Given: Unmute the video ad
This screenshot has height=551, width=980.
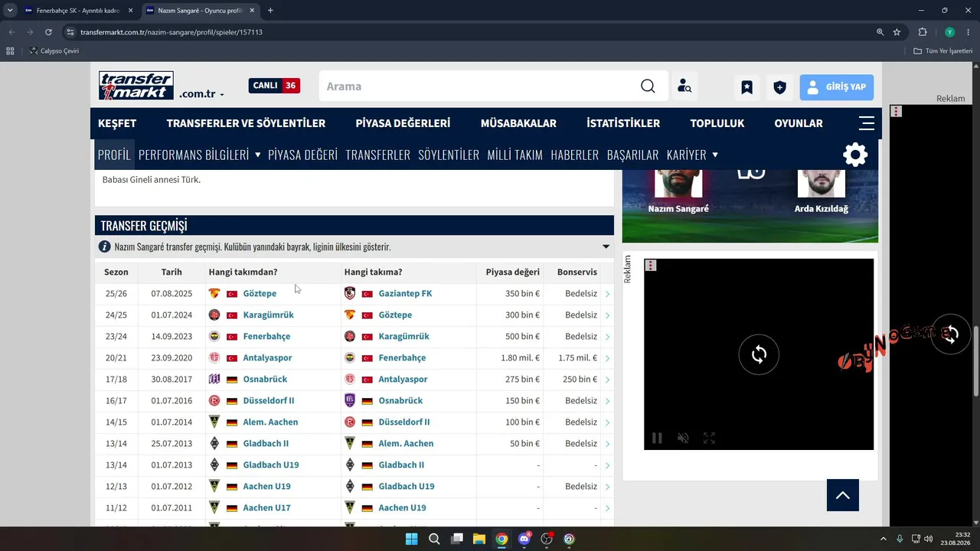Looking at the screenshot, I should (x=683, y=438).
